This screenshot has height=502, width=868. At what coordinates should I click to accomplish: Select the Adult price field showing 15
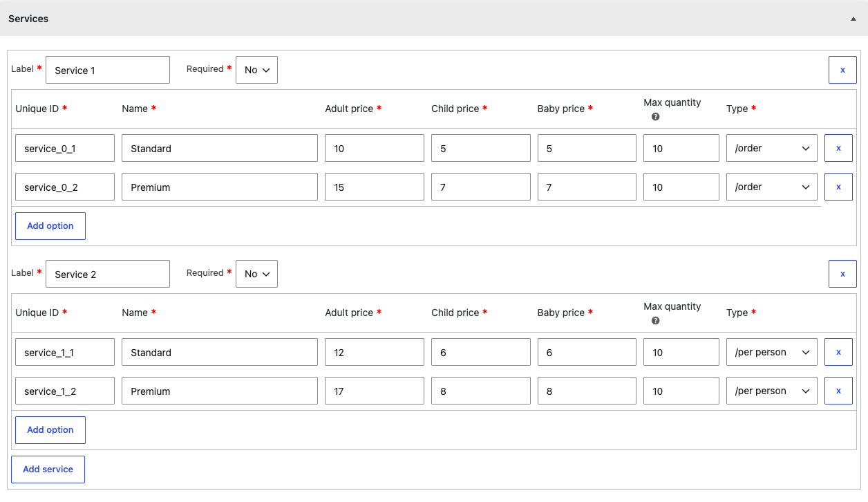point(375,187)
